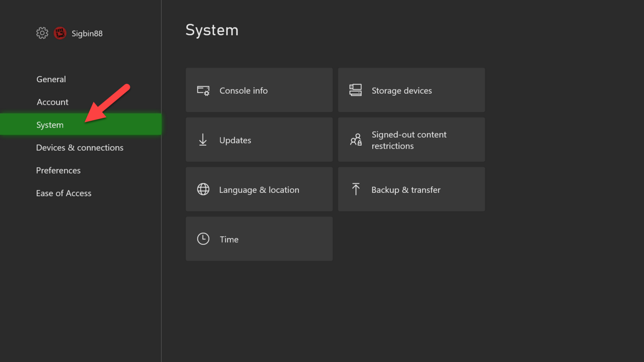Image resolution: width=644 pixels, height=362 pixels.
Task: Click the Updates tile
Action: [x=259, y=140]
